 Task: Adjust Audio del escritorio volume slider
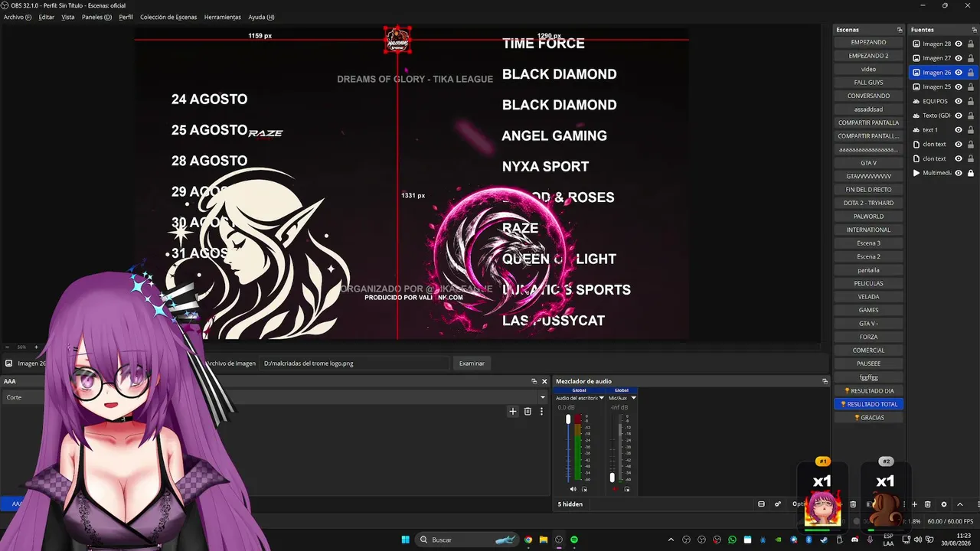[x=568, y=419]
